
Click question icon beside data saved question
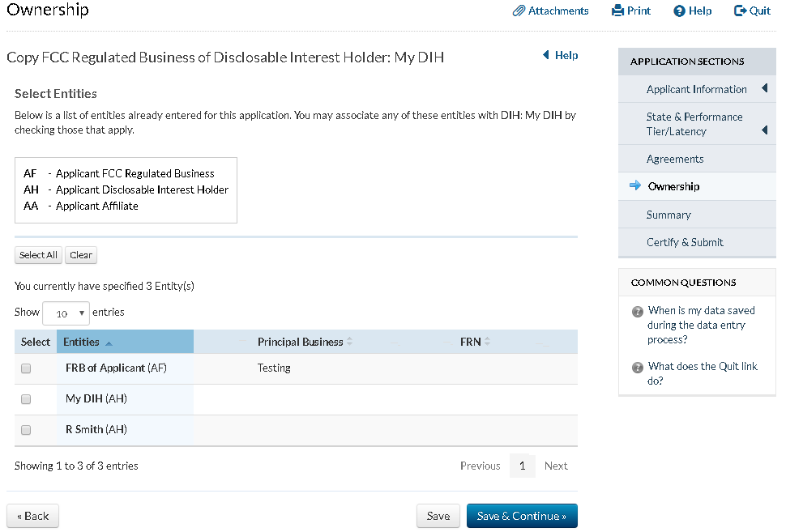638,312
